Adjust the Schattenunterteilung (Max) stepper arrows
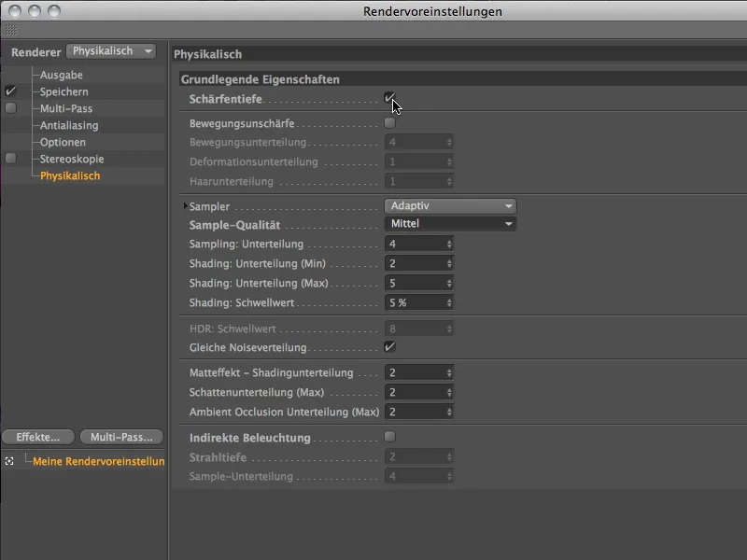 tap(449, 392)
